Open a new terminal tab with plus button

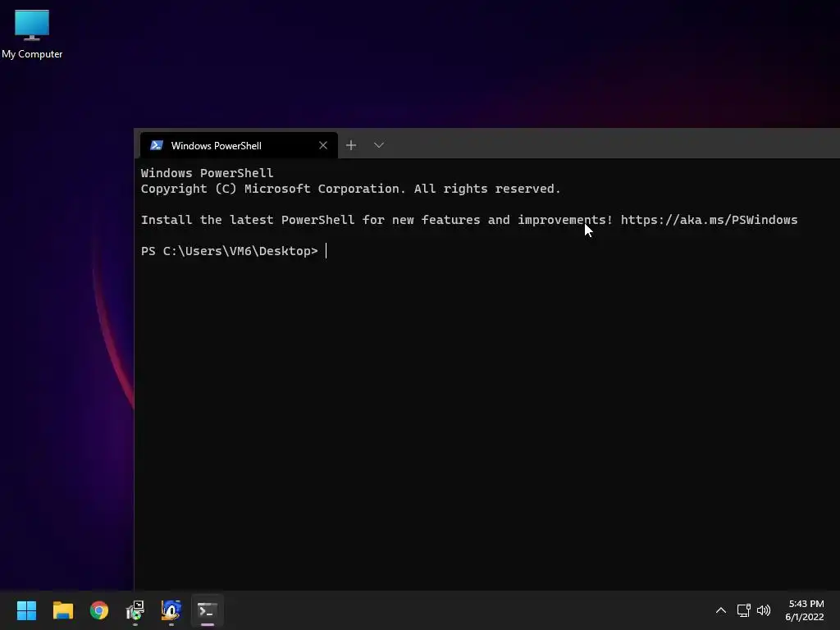pos(351,145)
